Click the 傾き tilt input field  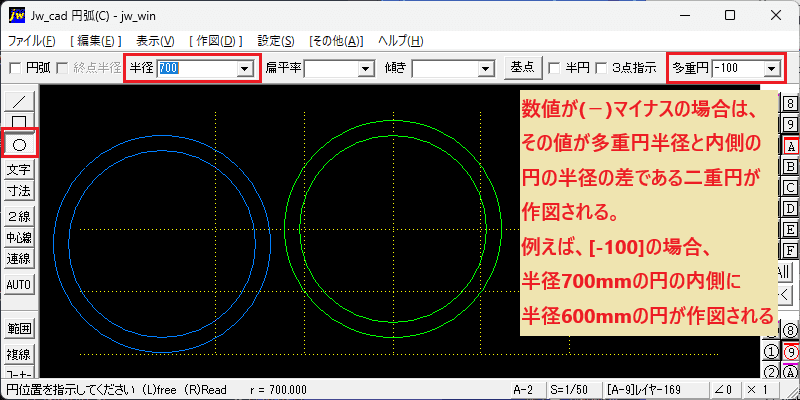447,68
